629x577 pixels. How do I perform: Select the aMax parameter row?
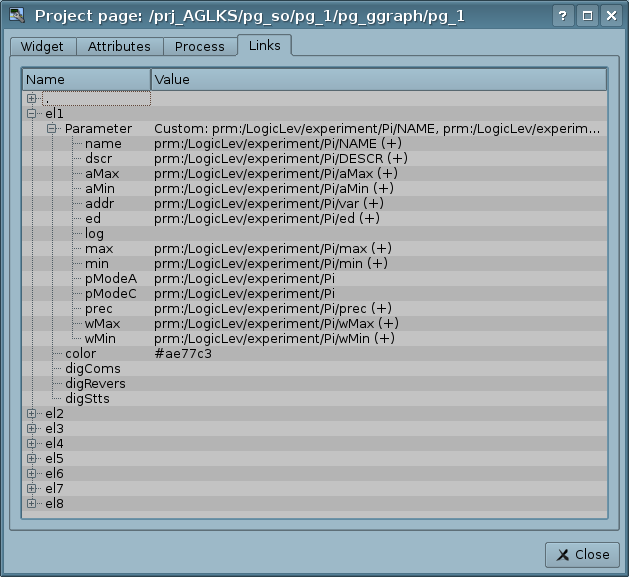click(x=102, y=174)
